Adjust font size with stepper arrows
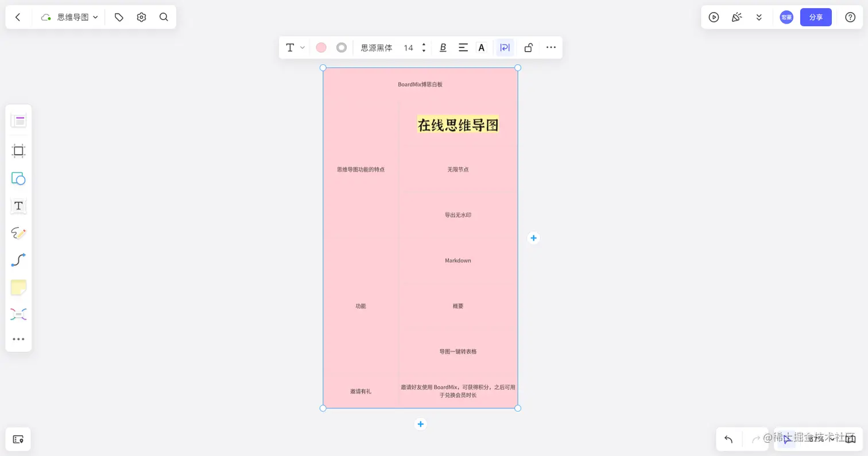The height and width of the screenshot is (456, 868). click(424, 48)
